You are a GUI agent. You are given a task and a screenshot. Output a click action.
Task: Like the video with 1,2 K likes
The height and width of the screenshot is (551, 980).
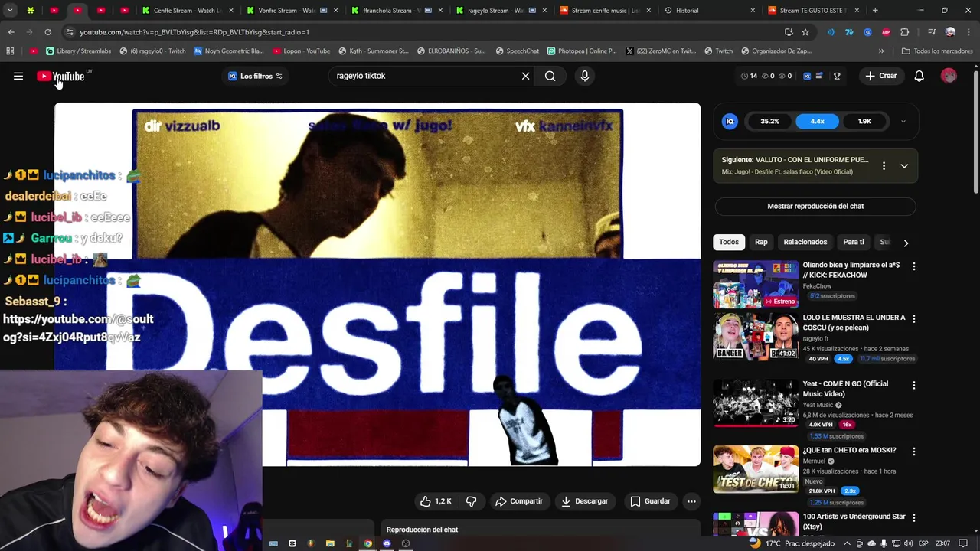436,501
